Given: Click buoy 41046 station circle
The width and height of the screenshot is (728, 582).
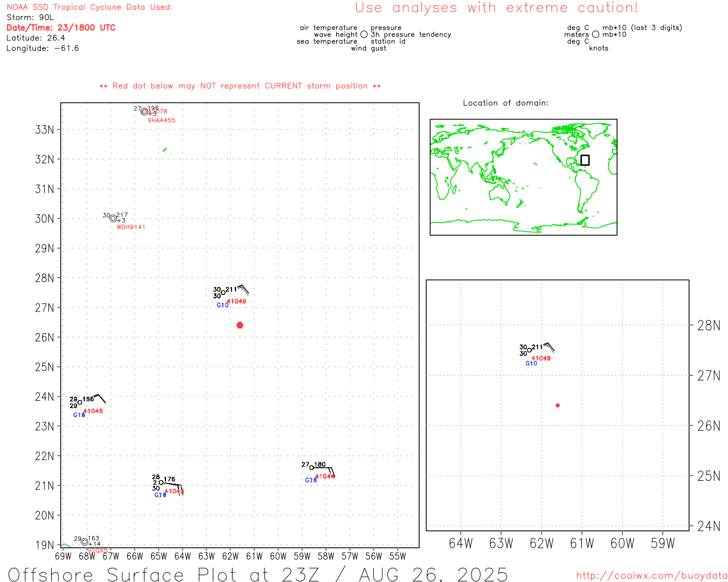Looking at the screenshot, I should click(80, 402).
